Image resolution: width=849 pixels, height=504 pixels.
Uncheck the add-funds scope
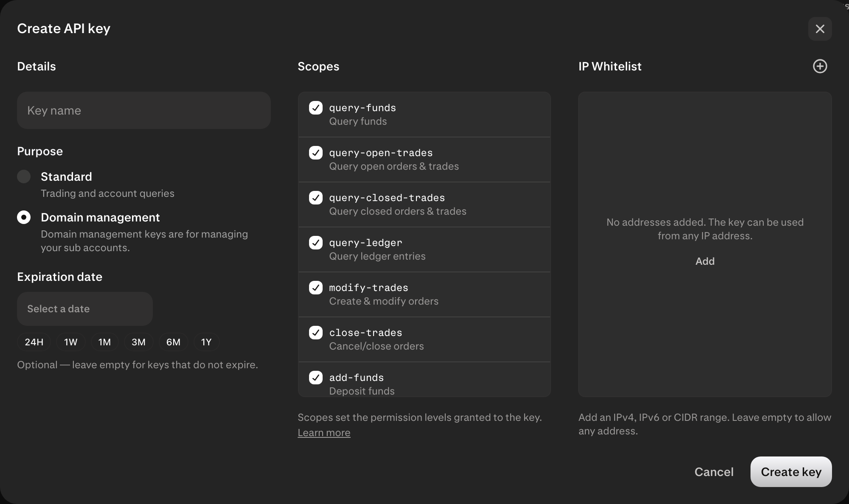[316, 378]
